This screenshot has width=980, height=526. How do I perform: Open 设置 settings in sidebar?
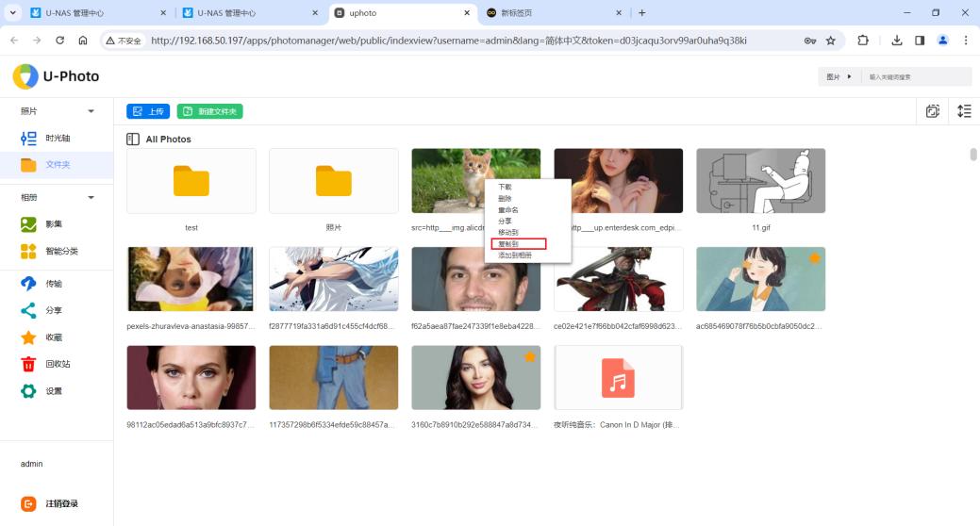click(x=53, y=391)
